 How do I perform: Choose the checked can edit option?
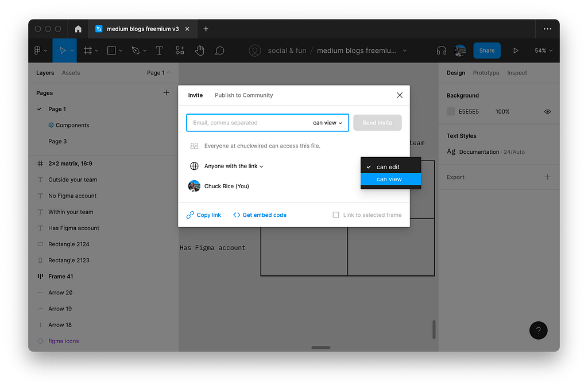pos(390,167)
